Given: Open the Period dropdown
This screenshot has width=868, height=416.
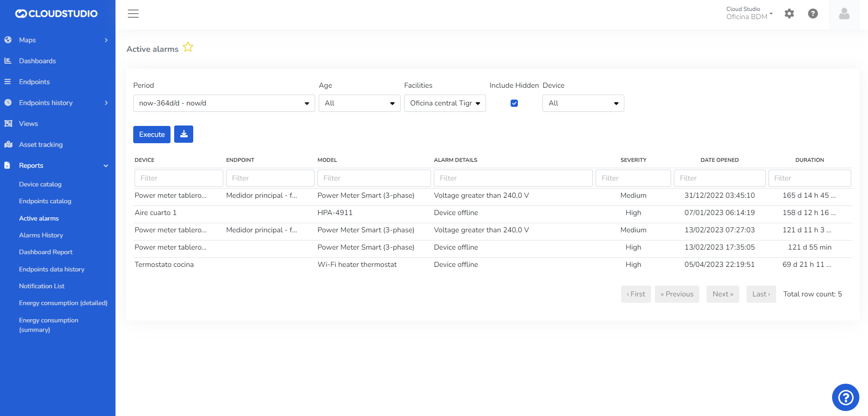Looking at the screenshot, I should click(x=224, y=103).
